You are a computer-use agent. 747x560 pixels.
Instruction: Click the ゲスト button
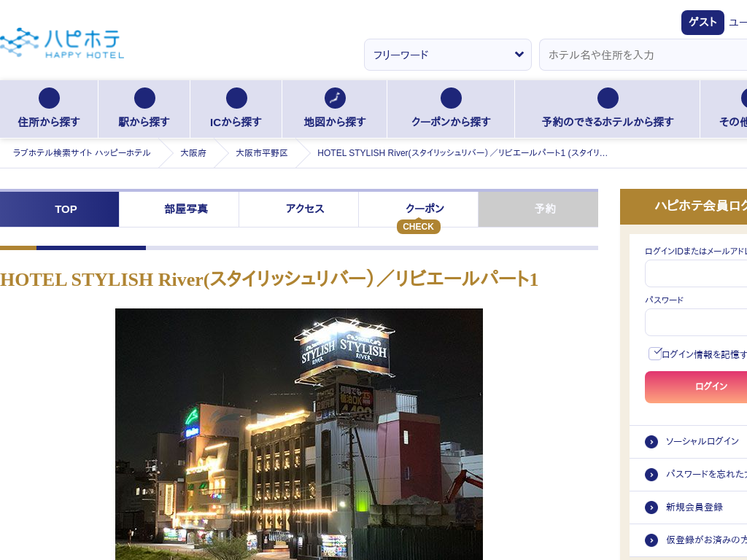pyautogui.click(x=703, y=23)
